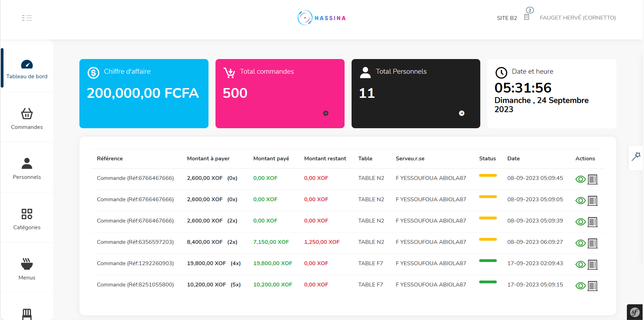Select SITE B2 in the header
This screenshot has height=320, width=644.
pyautogui.click(x=507, y=18)
